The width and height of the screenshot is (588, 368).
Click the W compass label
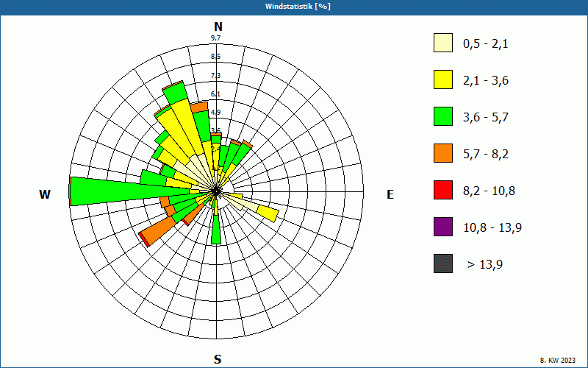pyautogui.click(x=45, y=194)
